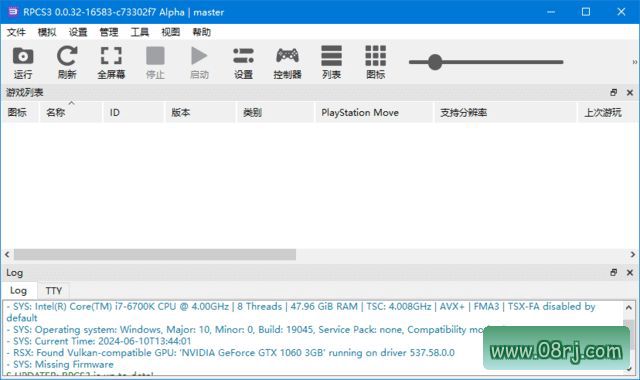This screenshot has width=640, height=380.
Task: Click the RPCS3 title bar app icon
Action: click(13, 12)
